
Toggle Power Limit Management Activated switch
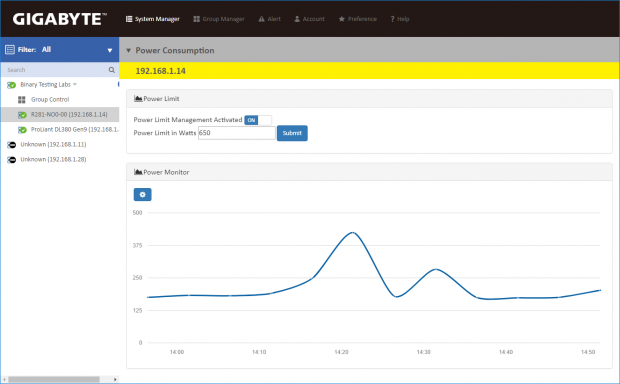258,120
